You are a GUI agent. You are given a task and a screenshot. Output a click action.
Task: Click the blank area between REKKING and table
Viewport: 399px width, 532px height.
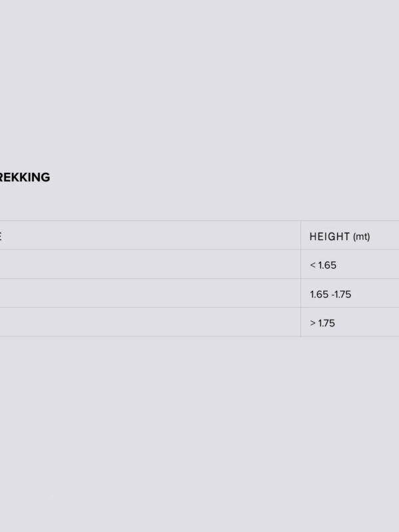[x=199, y=202]
